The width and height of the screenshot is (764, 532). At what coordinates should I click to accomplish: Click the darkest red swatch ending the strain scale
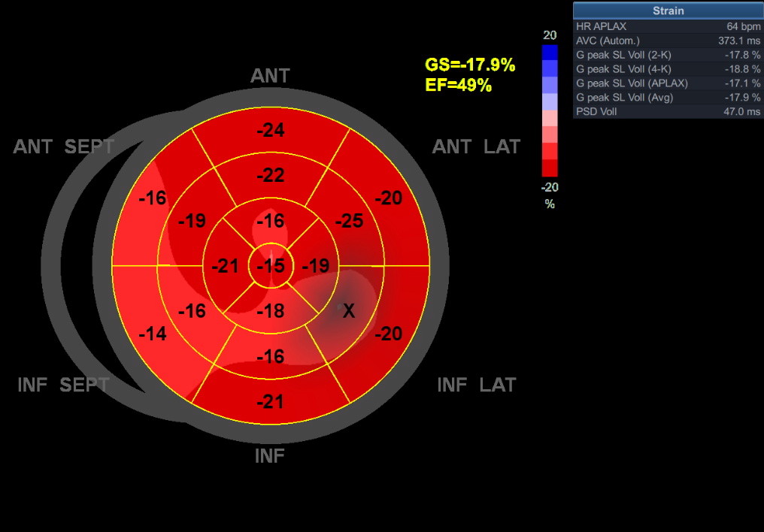point(550,168)
